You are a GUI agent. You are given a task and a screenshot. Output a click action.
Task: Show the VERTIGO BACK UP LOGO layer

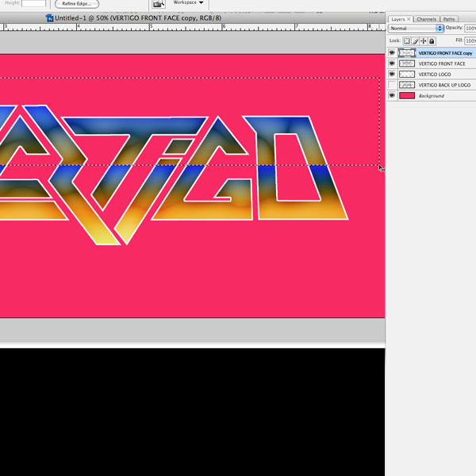392,85
